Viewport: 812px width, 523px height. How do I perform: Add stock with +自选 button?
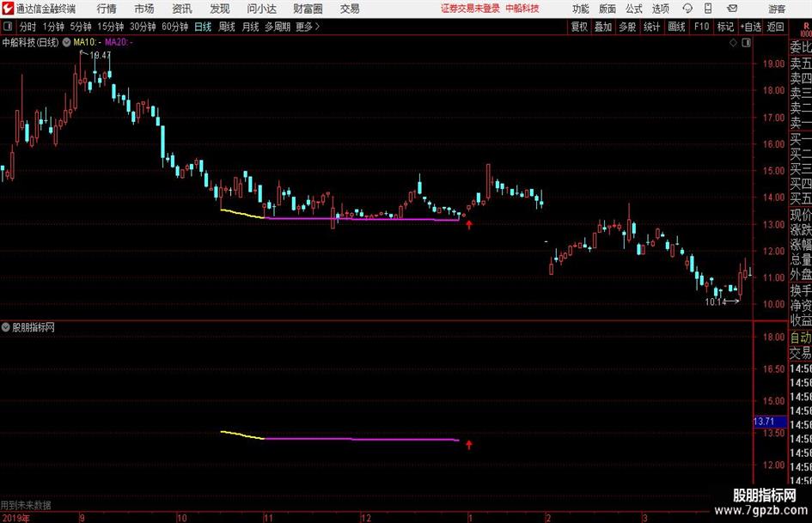coord(751,27)
